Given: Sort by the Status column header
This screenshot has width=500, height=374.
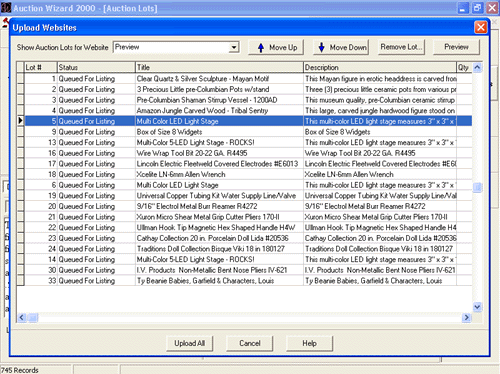Looking at the screenshot, I should (x=96, y=67).
